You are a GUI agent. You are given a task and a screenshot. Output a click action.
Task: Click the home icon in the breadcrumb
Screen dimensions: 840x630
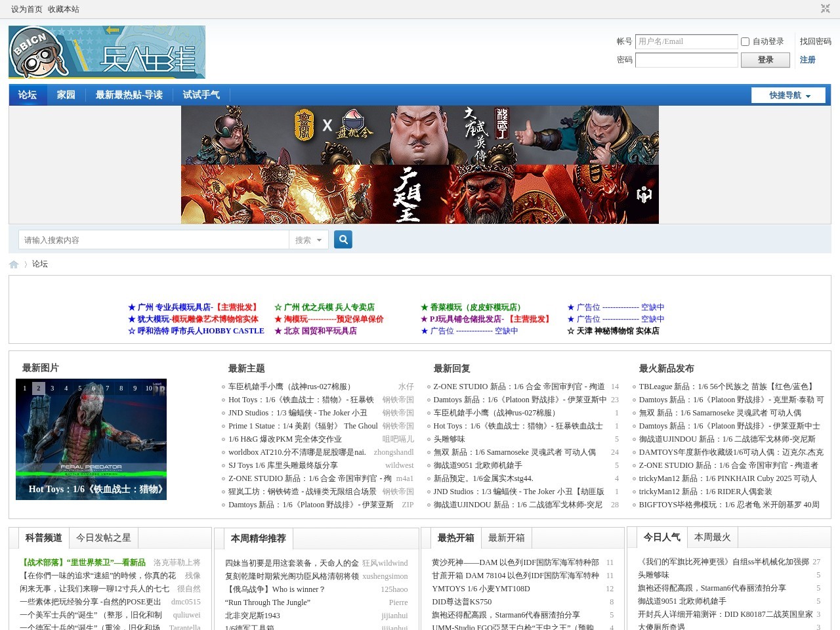[x=14, y=264]
